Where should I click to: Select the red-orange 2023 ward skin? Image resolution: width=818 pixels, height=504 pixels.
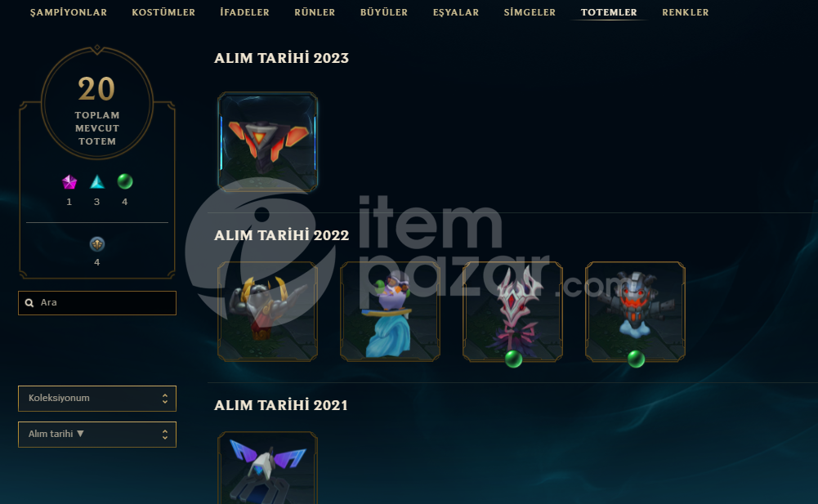coord(267,142)
